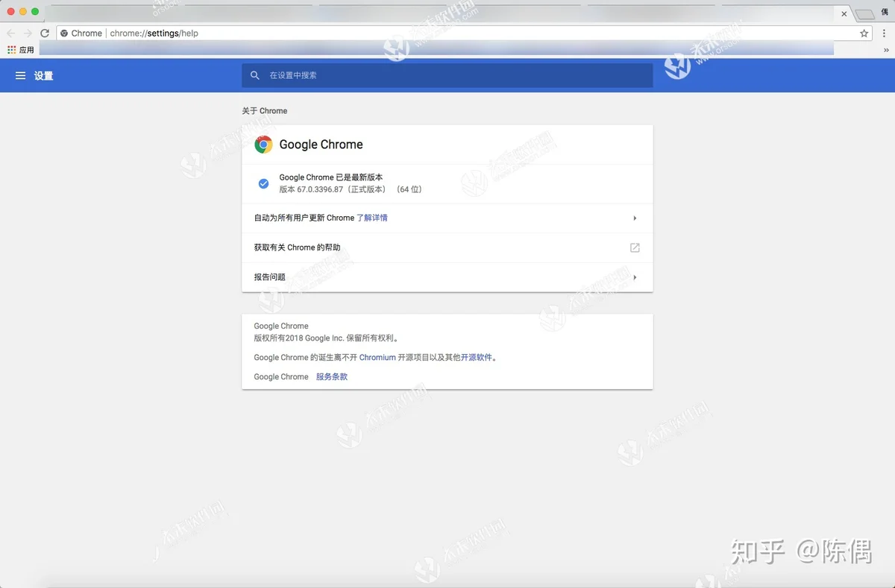The width and height of the screenshot is (895, 588).
Task: Follow the Chromium link
Action: (x=377, y=358)
